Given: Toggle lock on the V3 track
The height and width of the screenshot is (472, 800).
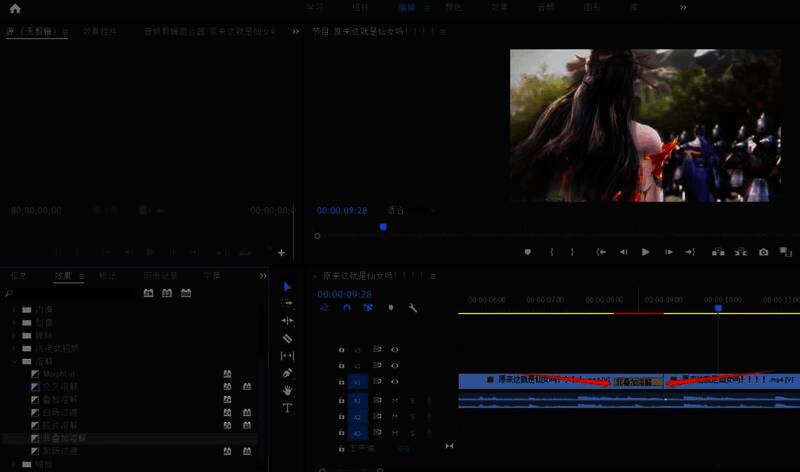Looking at the screenshot, I should tap(342, 350).
